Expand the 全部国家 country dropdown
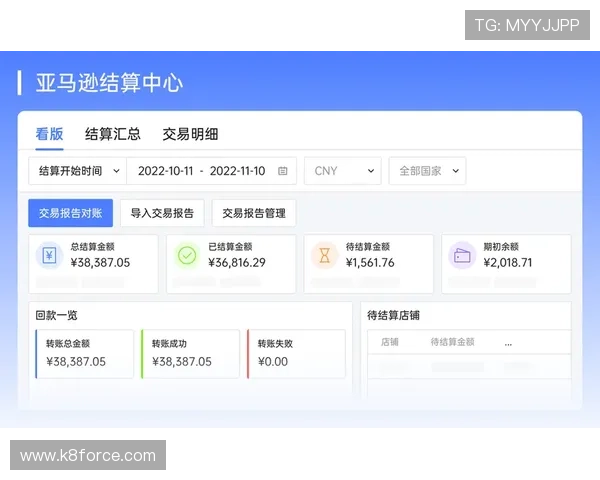 427,171
